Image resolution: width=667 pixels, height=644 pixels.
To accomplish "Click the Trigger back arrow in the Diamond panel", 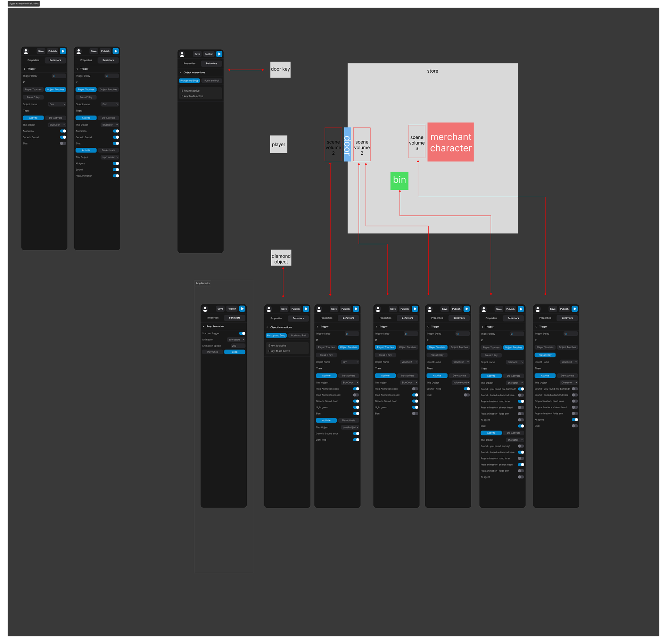I will point(482,327).
